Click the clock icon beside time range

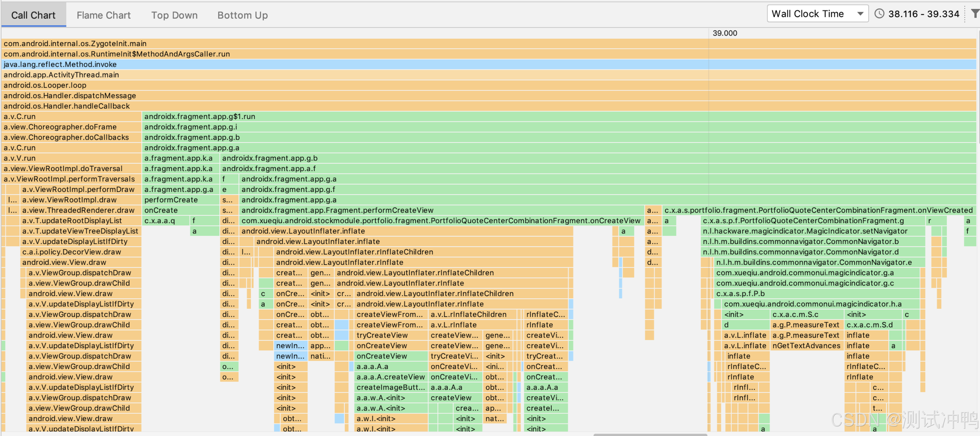(879, 14)
